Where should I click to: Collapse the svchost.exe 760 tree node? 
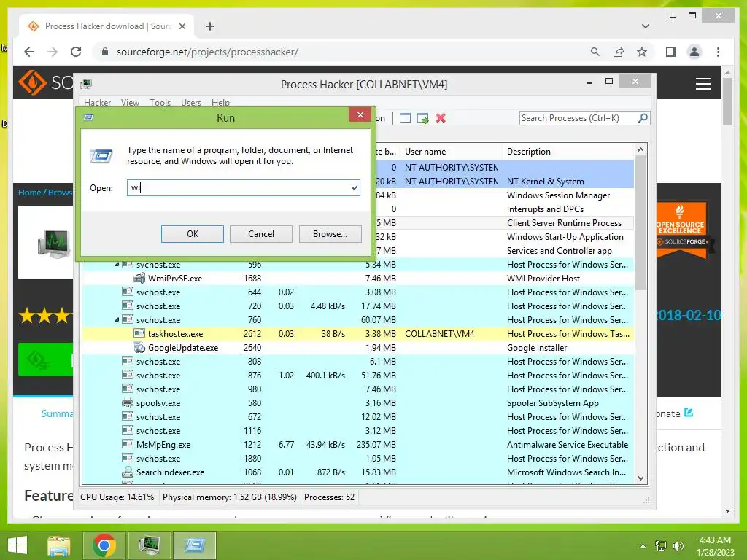[117, 319]
